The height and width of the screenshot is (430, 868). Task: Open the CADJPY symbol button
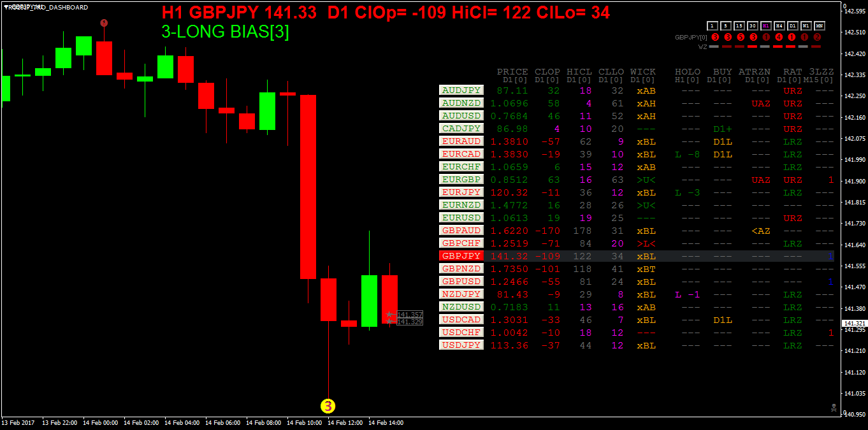tap(461, 129)
